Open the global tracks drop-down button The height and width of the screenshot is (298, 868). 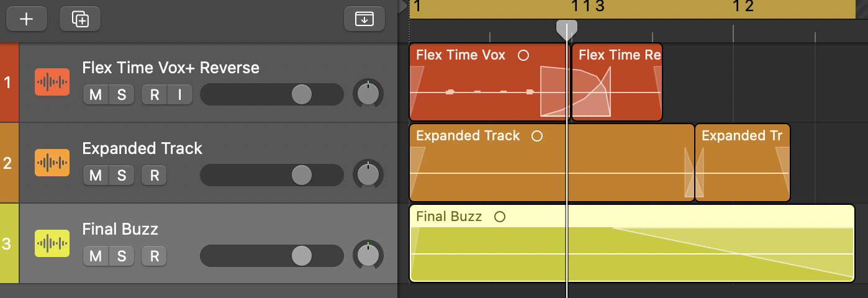[364, 19]
